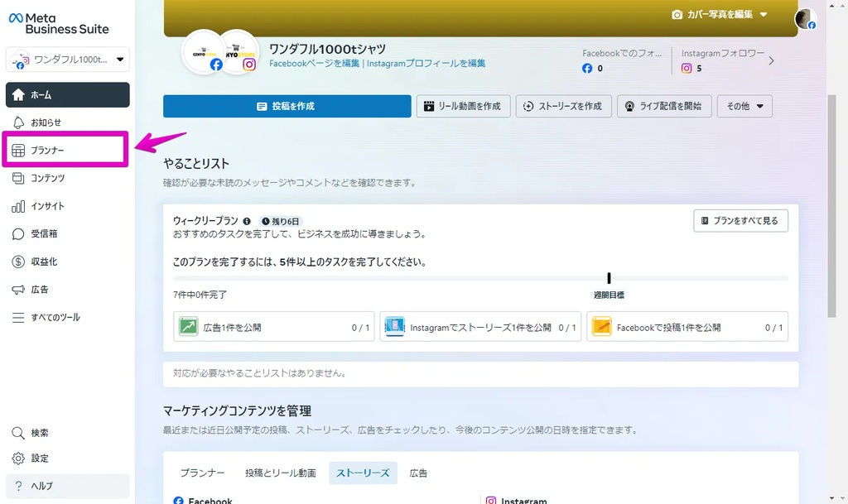Viewport: 848px width, 504px height.
Task: Open お知らせ notifications in sidebar
Action: click(x=68, y=122)
